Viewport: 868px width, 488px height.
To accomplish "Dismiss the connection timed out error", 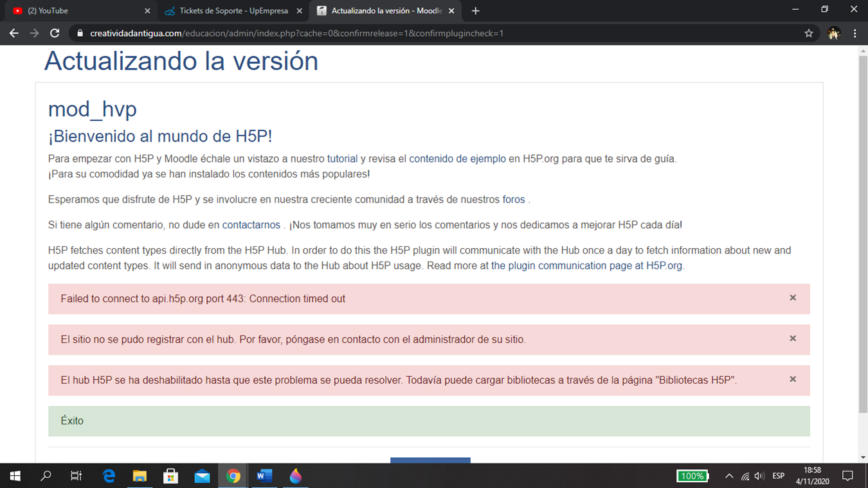I will click(793, 298).
